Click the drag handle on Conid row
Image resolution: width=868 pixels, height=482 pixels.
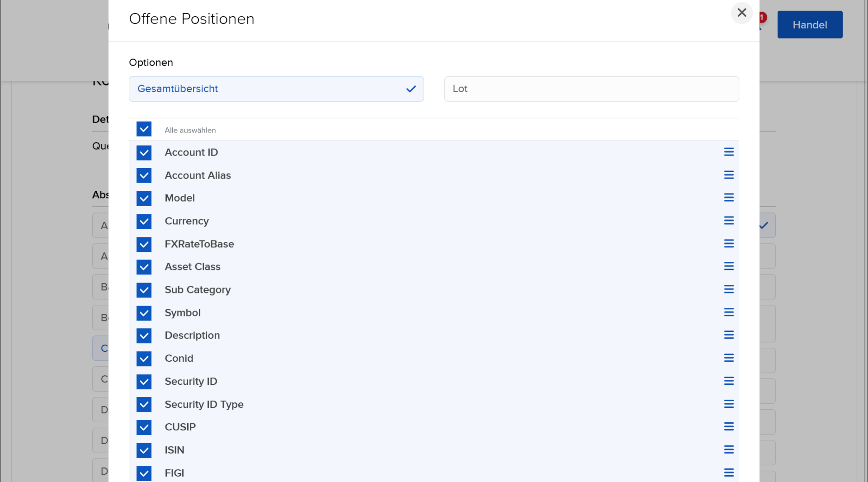coord(729,358)
